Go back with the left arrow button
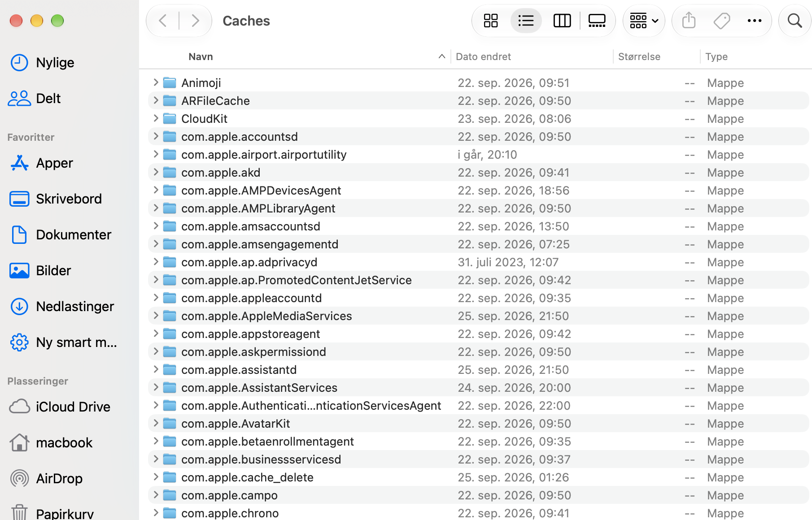 pyautogui.click(x=163, y=21)
